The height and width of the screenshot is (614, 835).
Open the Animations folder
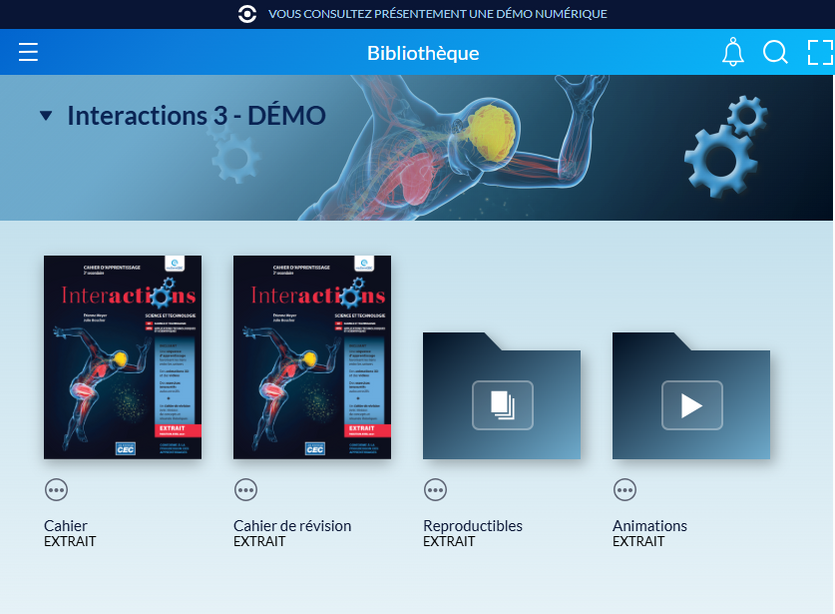pyautogui.click(x=691, y=396)
